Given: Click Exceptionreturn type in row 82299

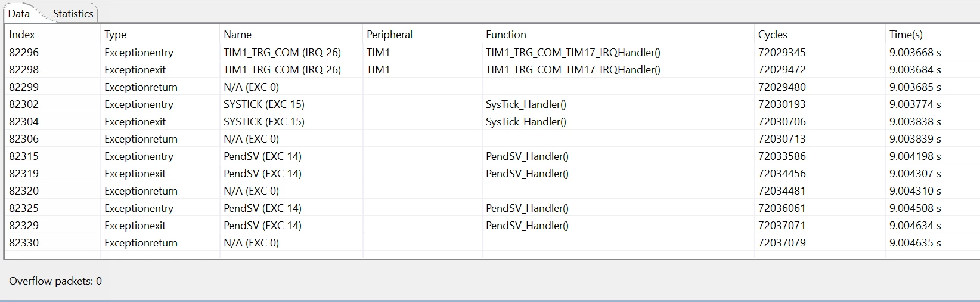Looking at the screenshot, I should click(x=141, y=87).
